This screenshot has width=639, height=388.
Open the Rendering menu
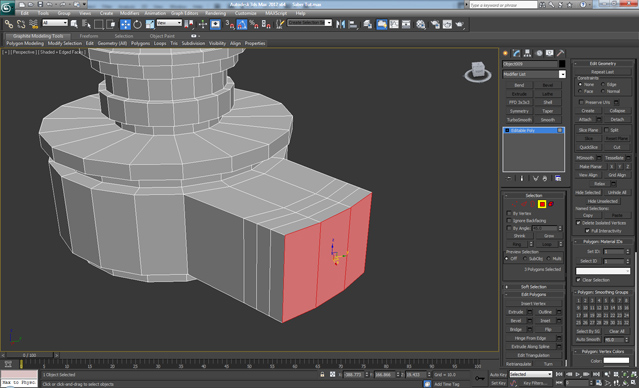click(215, 13)
